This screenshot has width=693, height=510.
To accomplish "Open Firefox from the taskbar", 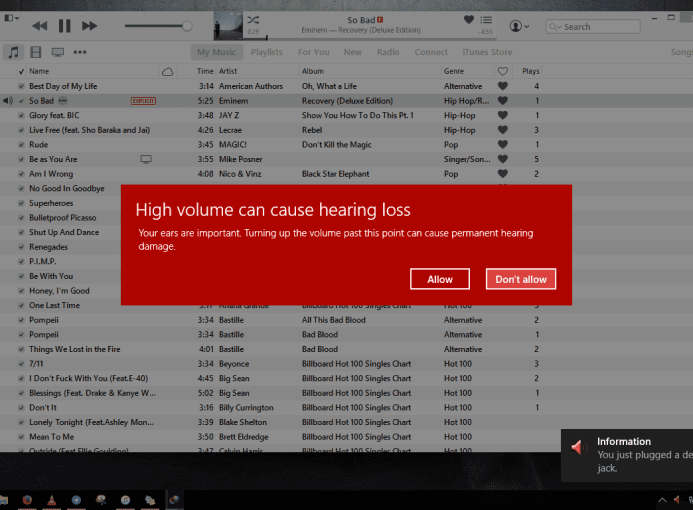I will point(27,500).
